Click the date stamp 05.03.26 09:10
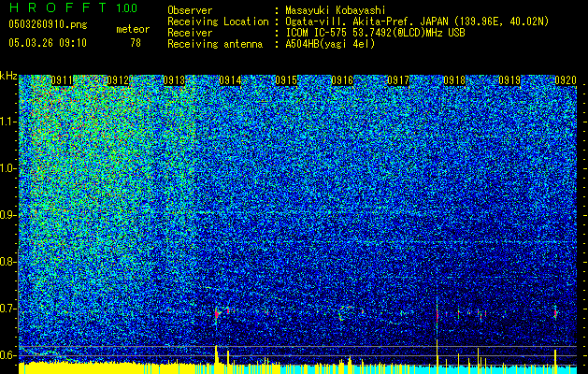This screenshot has width=588, height=374. 48,43
